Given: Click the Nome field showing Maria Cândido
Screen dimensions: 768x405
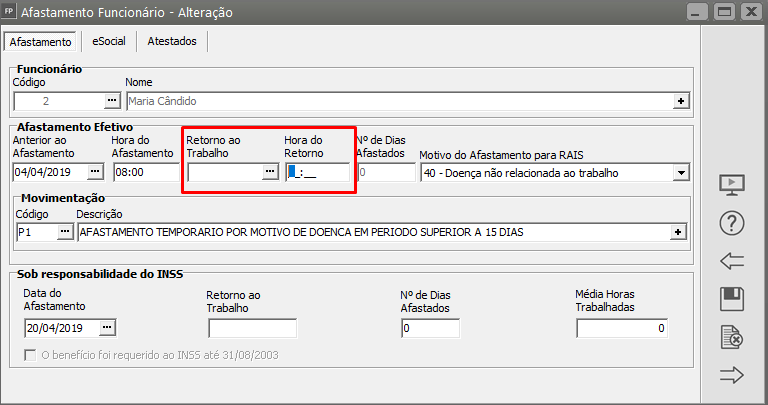Looking at the screenshot, I should 400,101.
